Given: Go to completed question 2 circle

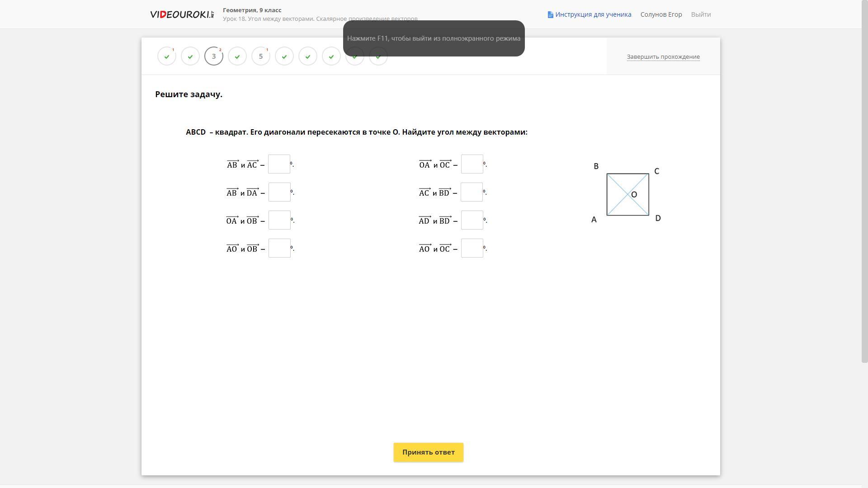Looking at the screenshot, I should [x=190, y=56].
